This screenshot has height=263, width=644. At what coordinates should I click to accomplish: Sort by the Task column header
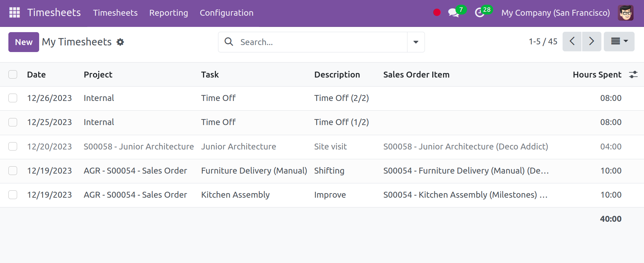[x=210, y=74]
